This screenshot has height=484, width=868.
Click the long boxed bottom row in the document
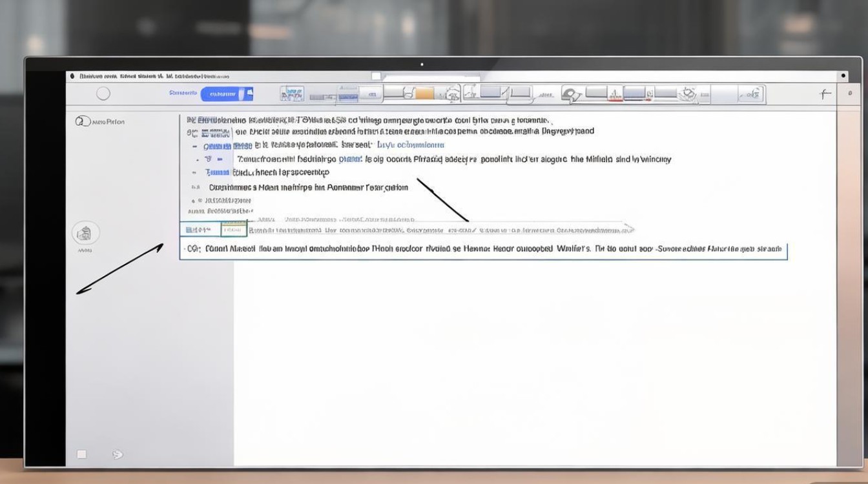click(483, 248)
